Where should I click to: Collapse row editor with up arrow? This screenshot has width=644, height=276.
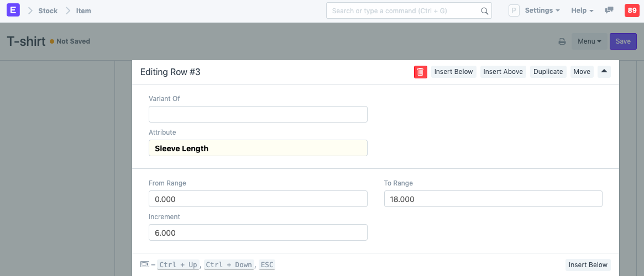[x=604, y=71]
